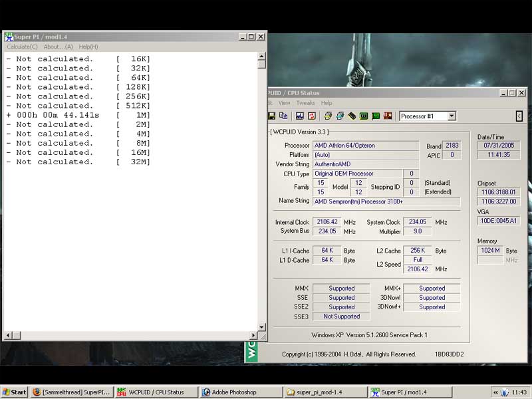Click the teal stacked-windows icon in WCPUID toolbar
Image resolution: width=532 pixels, height=399 pixels.
point(340,116)
